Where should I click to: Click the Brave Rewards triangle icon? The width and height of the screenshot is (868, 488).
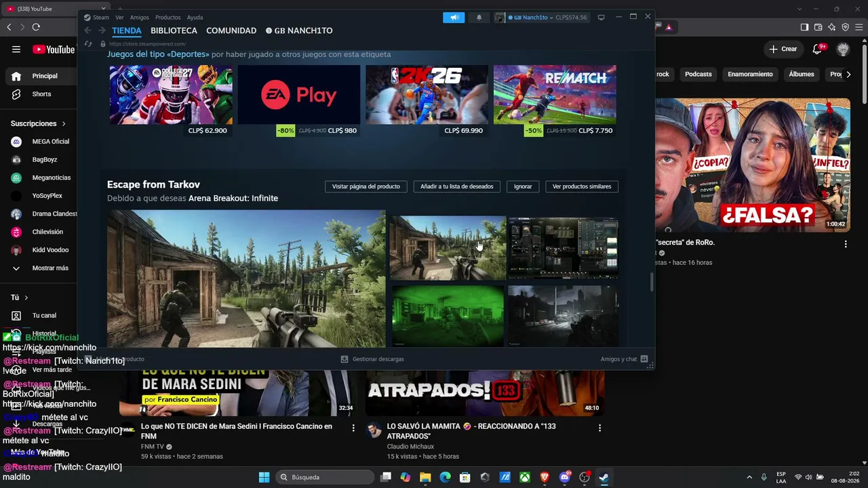point(669,27)
